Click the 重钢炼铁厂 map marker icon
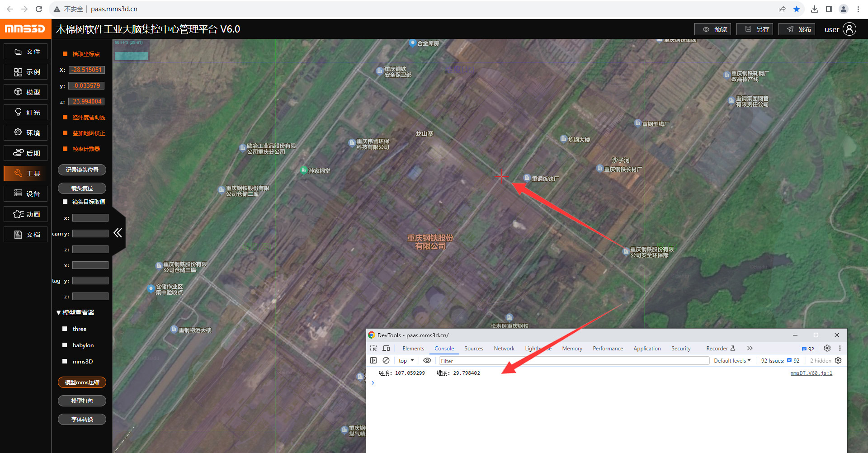This screenshot has height=453, width=868. [527, 178]
